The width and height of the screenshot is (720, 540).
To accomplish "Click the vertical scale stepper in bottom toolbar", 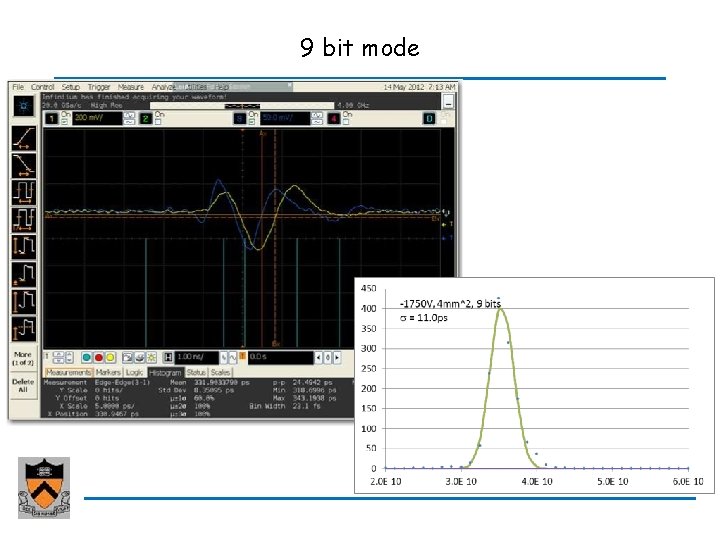I will point(69,357).
